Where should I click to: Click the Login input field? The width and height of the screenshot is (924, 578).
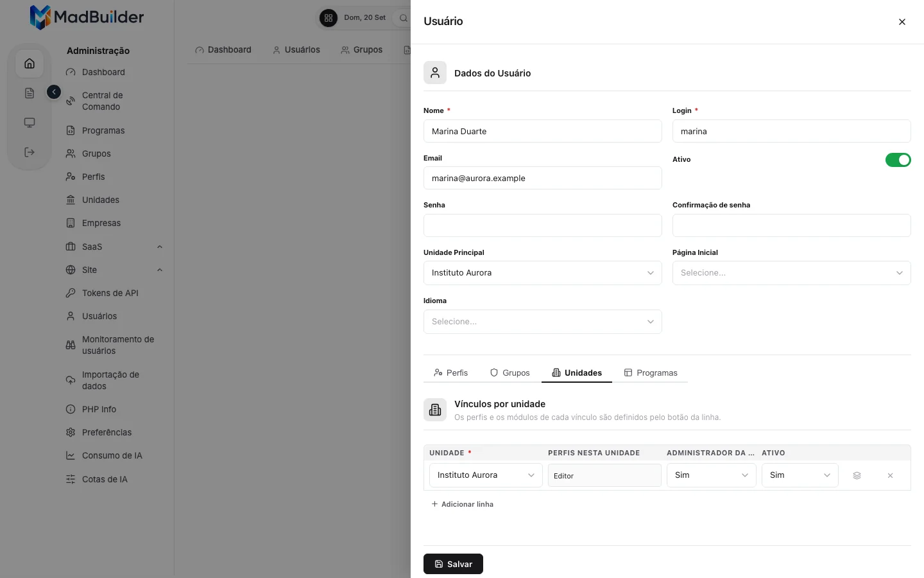click(x=791, y=131)
